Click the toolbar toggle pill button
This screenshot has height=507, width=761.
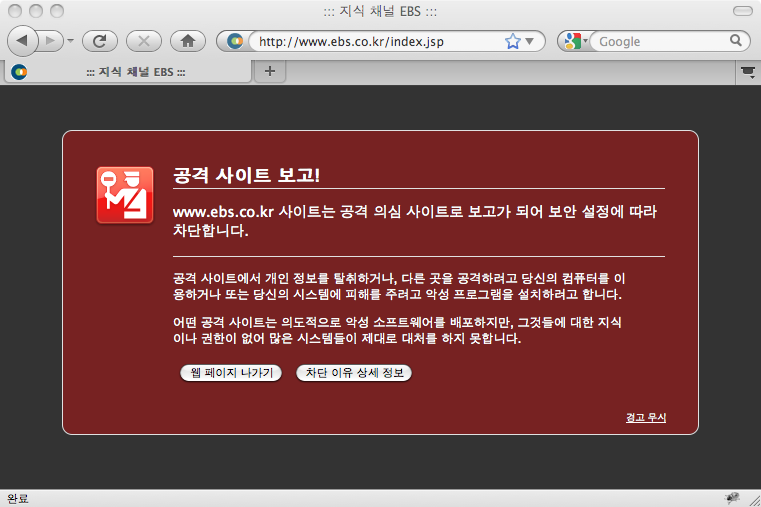click(743, 11)
